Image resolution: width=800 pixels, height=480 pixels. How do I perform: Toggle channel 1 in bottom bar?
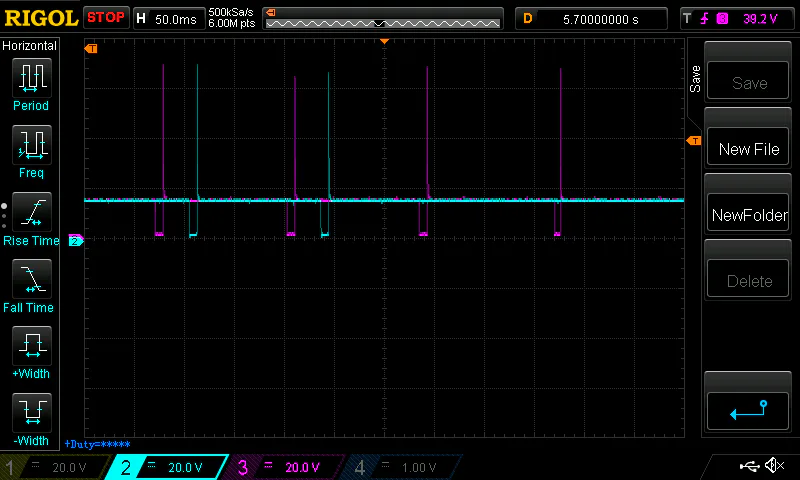pyautogui.click(x=53, y=467)
